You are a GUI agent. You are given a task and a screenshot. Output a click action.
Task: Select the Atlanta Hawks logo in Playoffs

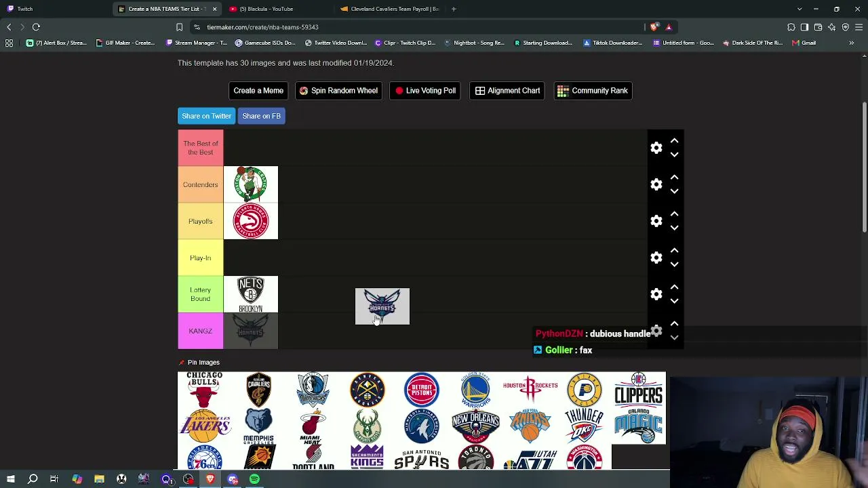[x=251, y=221]
